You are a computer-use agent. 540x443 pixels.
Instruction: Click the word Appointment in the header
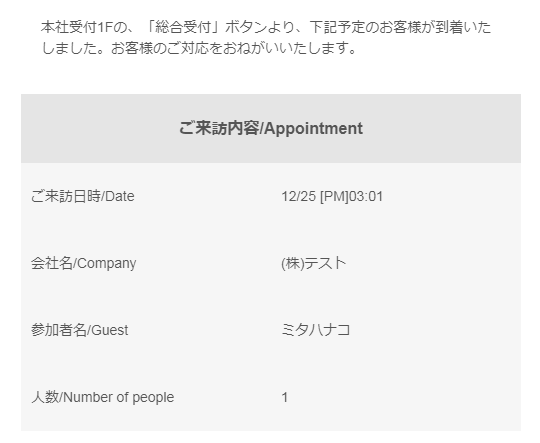coord(313,128)
